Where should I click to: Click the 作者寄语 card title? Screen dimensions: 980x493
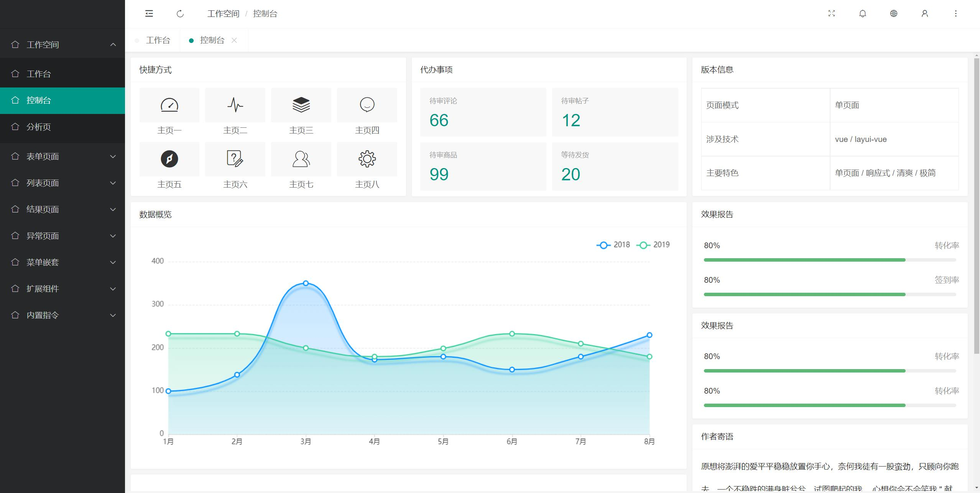pyautogui.click(x=717, y=437)
